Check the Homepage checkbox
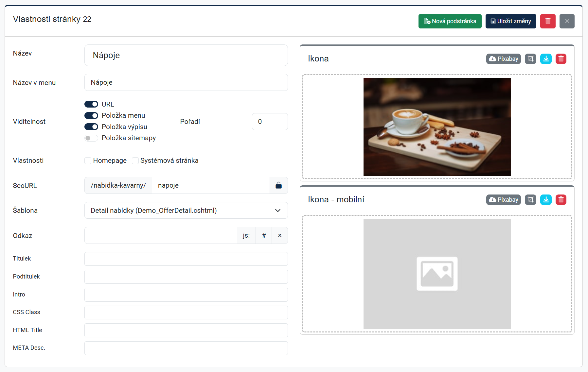 pos(88,161)
